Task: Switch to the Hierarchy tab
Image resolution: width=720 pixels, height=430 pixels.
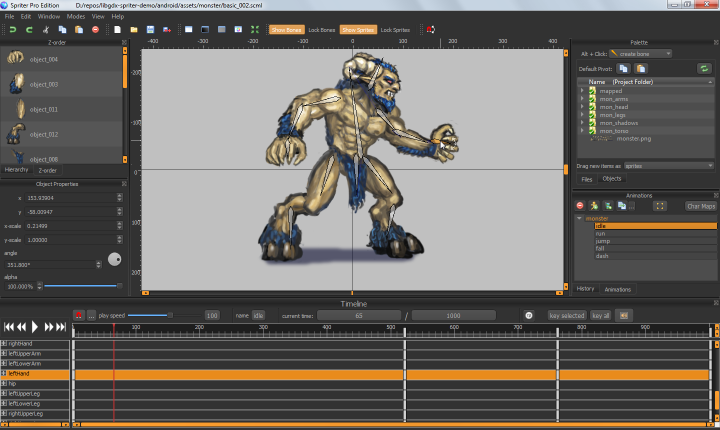Action: point(17,170)
